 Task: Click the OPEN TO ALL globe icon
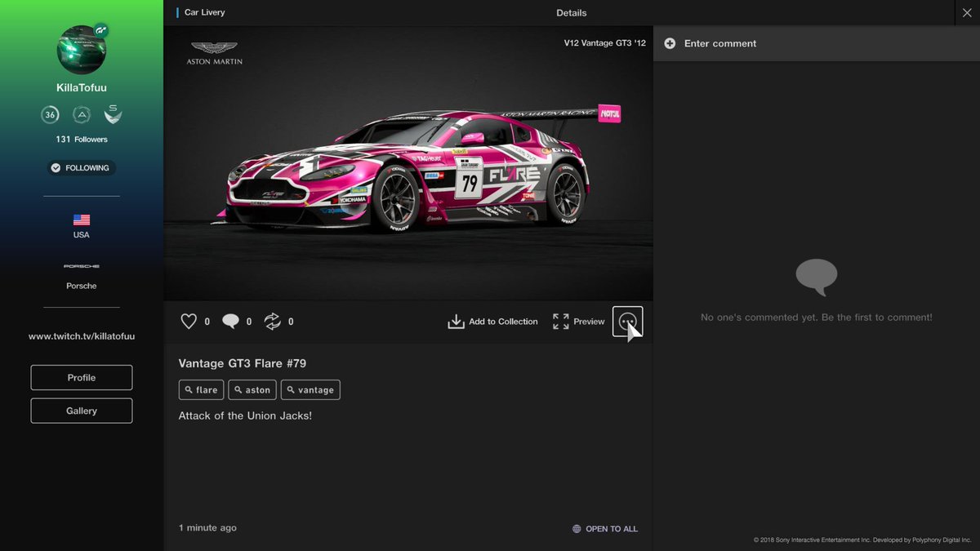[577, 529]
